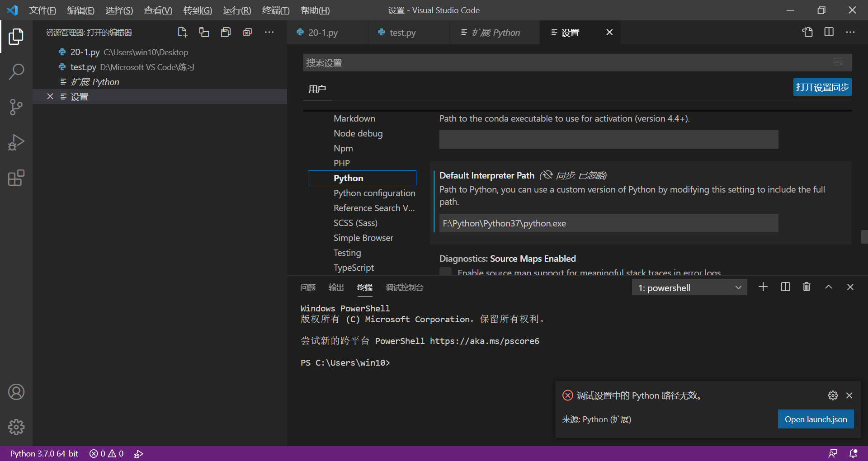The height and width of the screenshot is (461, 868).
Task: Add a new terminal
Action: (x=763, y=287)
